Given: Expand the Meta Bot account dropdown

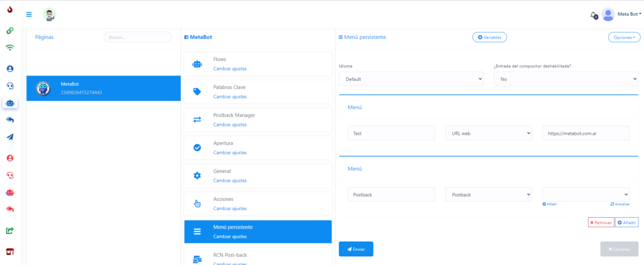Looking at the screenshot, I should pyautogui.click(x=629, y=14).
